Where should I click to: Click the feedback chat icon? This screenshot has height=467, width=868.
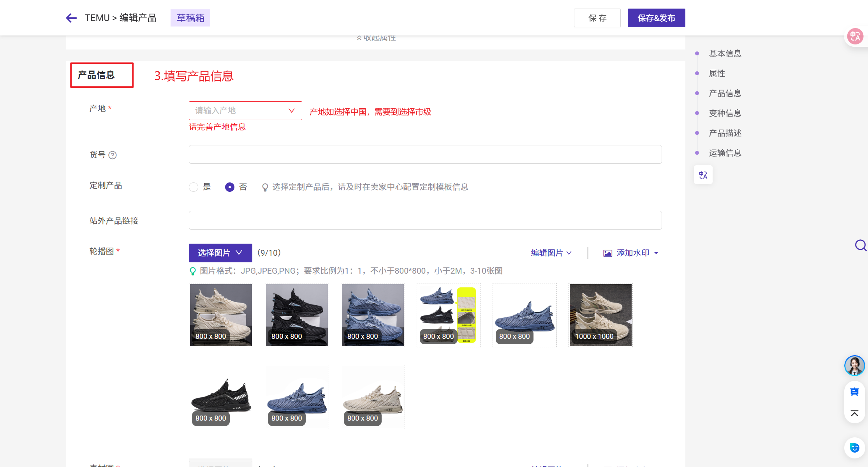tap(854, 392)
